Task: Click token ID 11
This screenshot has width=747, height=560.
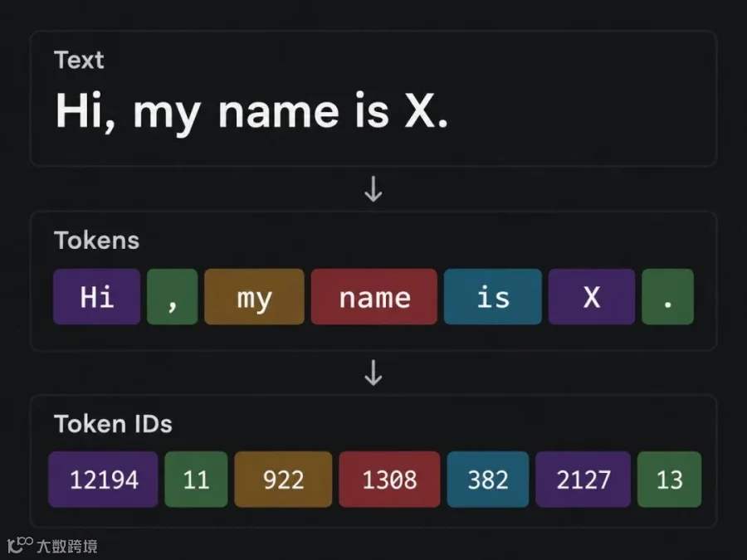Action: [x=196, y=480]
